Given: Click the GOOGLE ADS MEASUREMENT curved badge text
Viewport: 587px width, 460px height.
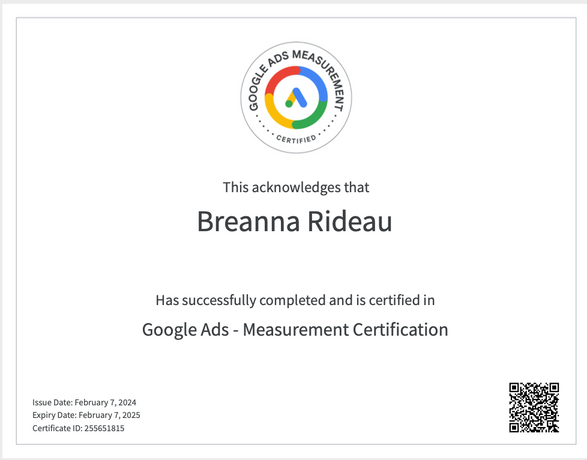Looking at the screenshot, I should click(x=296, y=75).
